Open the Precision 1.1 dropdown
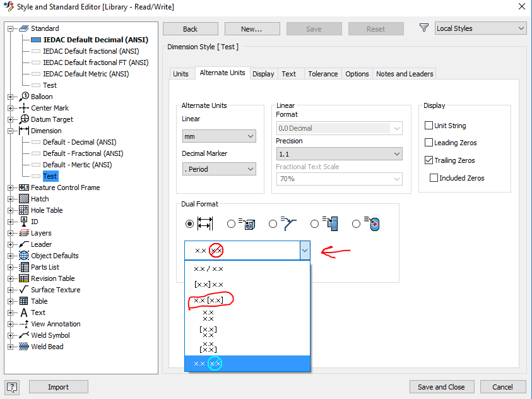The width and height of the screenshot is (532, 399). click(340, 154)
